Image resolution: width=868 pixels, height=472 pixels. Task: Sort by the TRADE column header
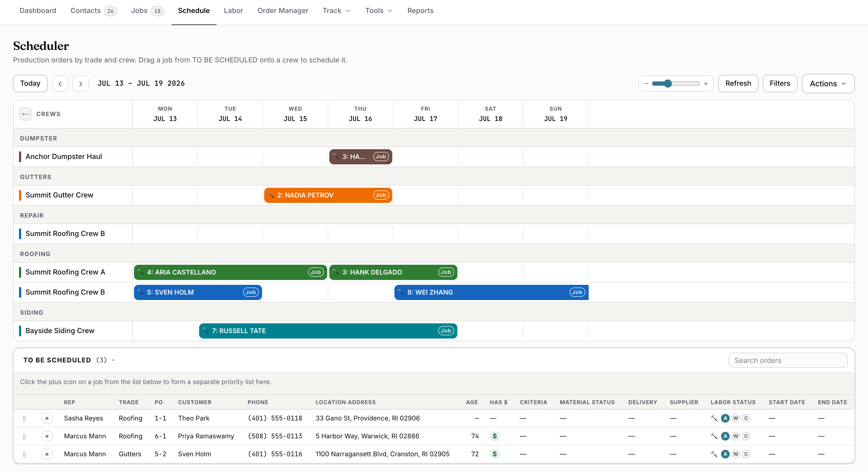point(128,402)
